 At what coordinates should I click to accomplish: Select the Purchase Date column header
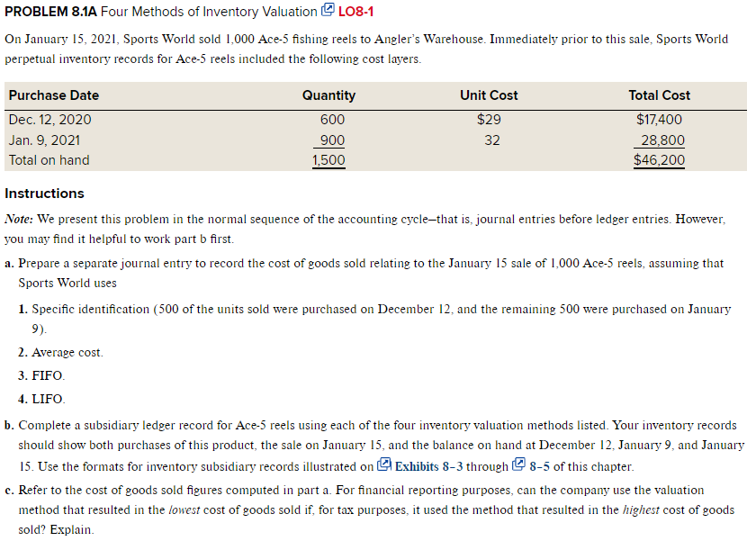(54, 95)
